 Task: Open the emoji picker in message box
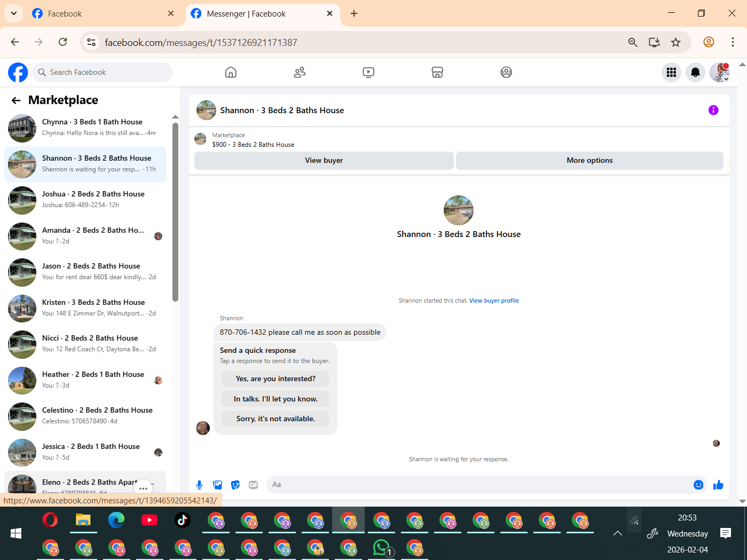(698, 485)
